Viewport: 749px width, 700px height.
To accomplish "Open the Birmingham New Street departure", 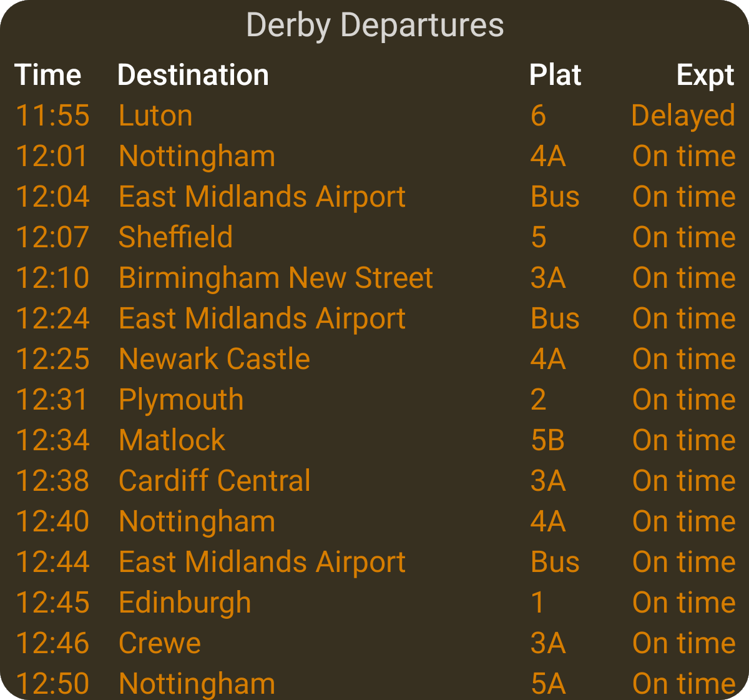I will 275,279.
